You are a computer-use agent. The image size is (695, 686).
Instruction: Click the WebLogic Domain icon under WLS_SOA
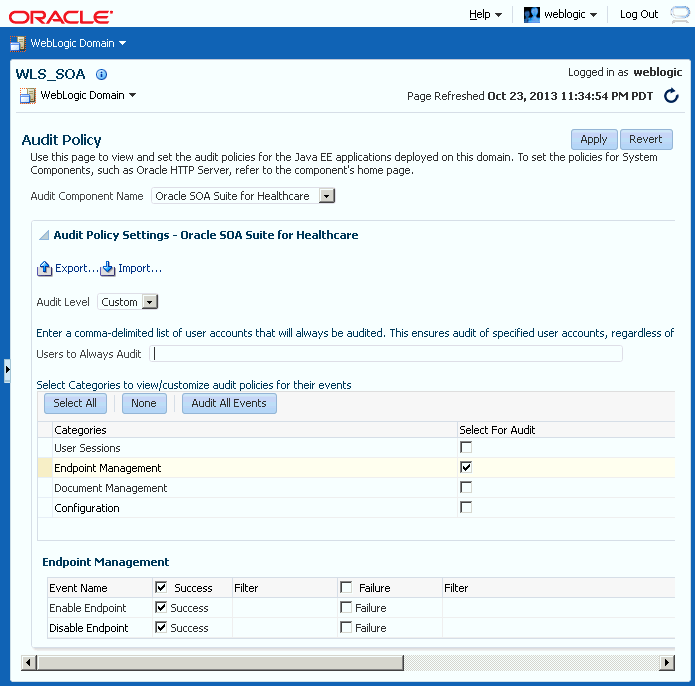(x=27, y=96)
